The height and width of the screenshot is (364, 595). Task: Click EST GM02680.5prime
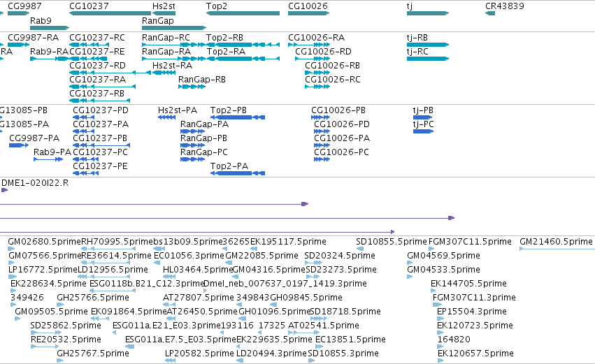pos(11,249)
